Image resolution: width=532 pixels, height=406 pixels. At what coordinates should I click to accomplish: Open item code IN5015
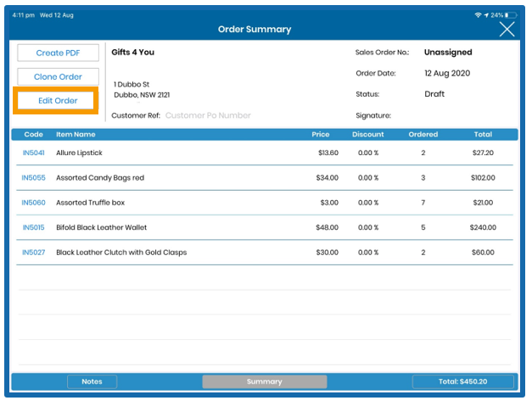34,227
